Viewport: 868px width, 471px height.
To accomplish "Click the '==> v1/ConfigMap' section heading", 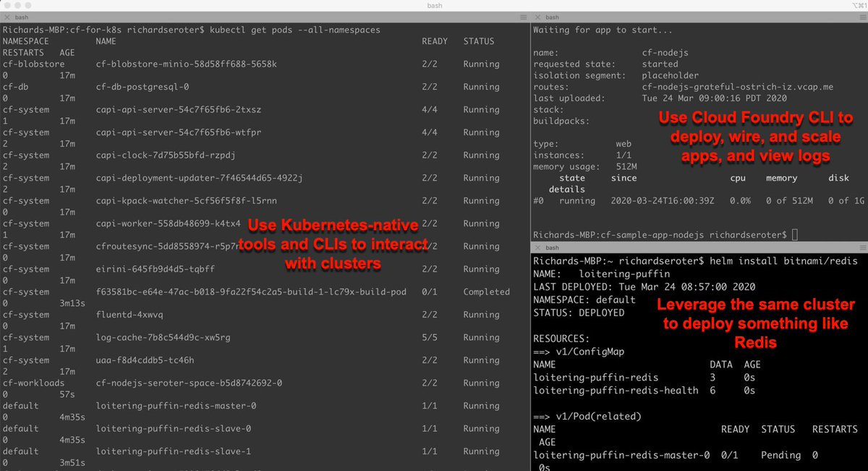I will [579, 352].
